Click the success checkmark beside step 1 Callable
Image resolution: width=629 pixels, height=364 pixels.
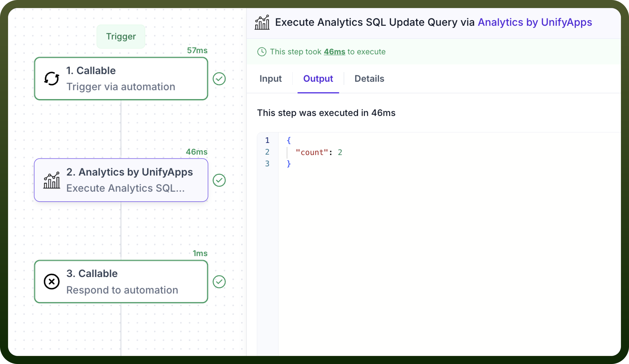tap(219, 79)
